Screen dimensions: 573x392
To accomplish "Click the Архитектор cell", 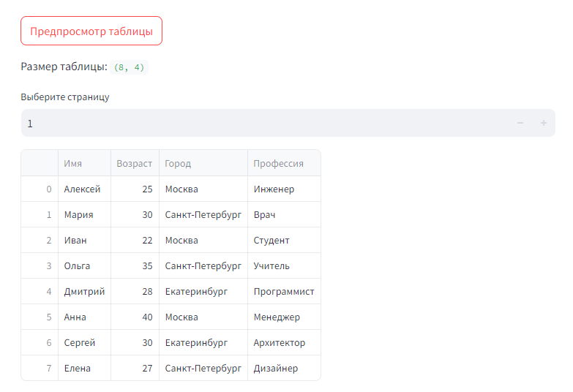I will [x=285, y=342].
